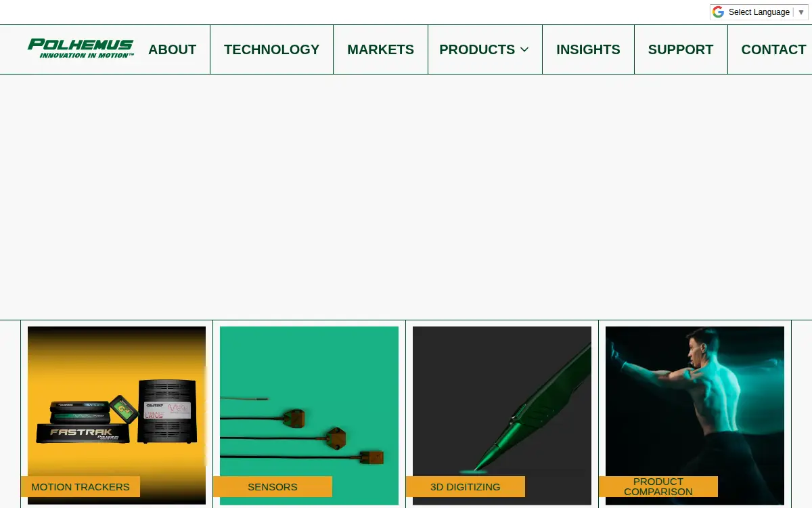The image size is (812, 508).
Task: Click the Google G icon in translate widget
Action: click(718, 12)
